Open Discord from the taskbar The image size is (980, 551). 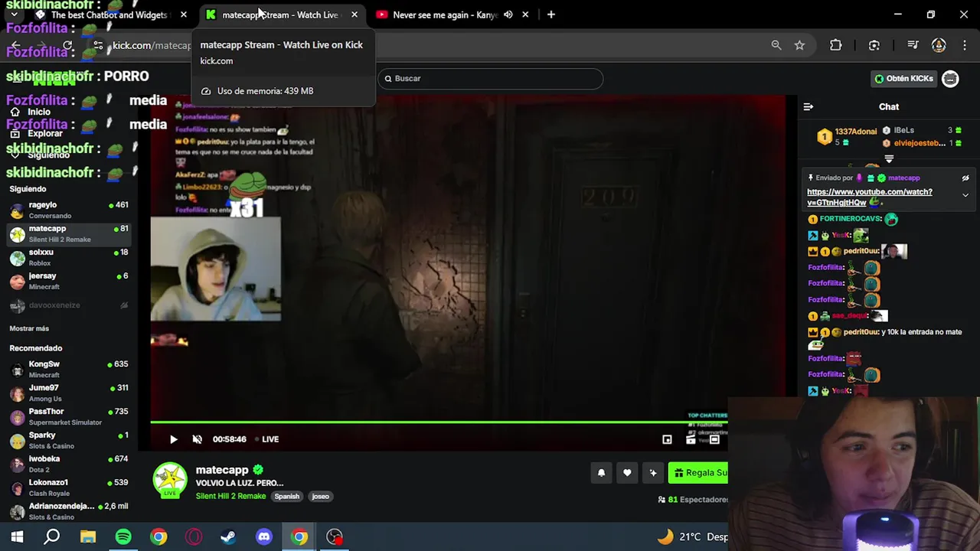[x=264, y=536]
